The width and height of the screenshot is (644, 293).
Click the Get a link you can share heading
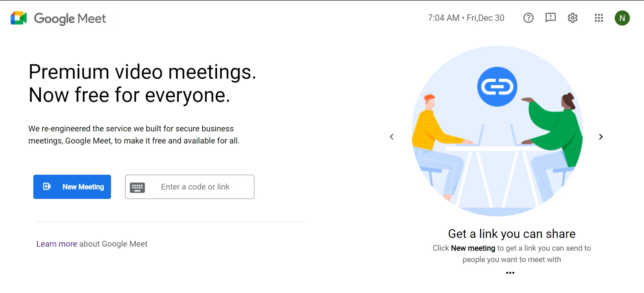click(511, 234)
